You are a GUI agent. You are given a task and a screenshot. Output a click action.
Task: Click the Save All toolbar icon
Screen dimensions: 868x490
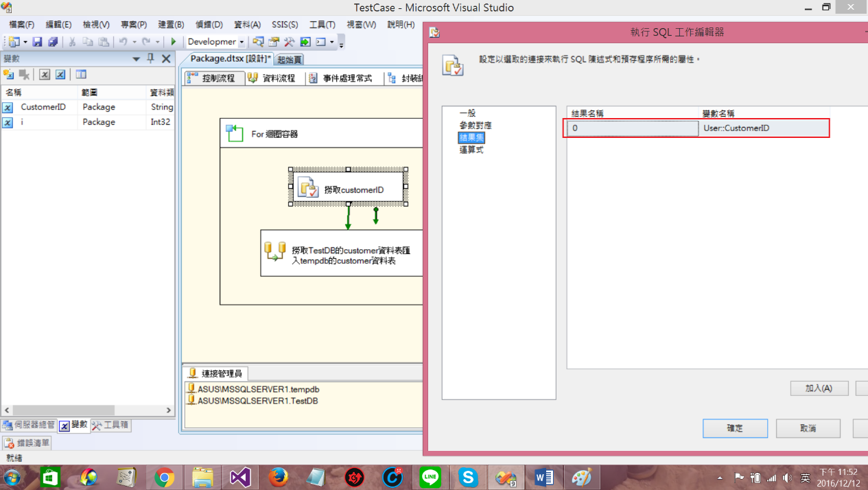point(52,42)
